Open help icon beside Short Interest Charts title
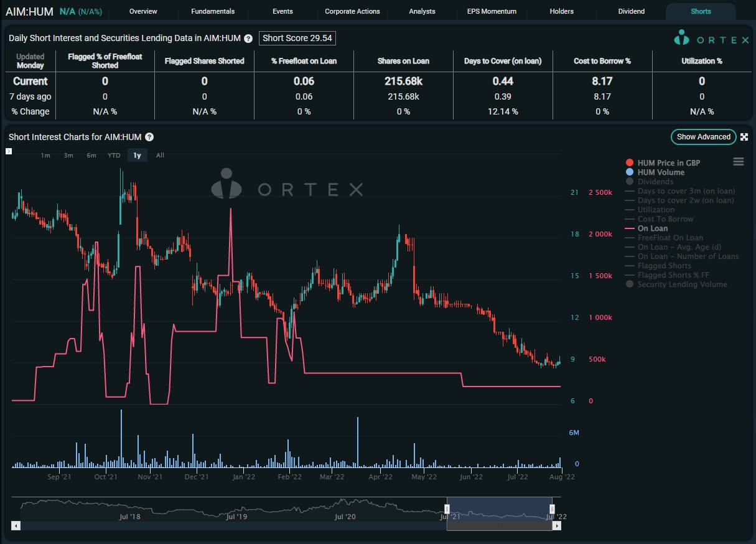The image size is (756, 544). (149, 137)
